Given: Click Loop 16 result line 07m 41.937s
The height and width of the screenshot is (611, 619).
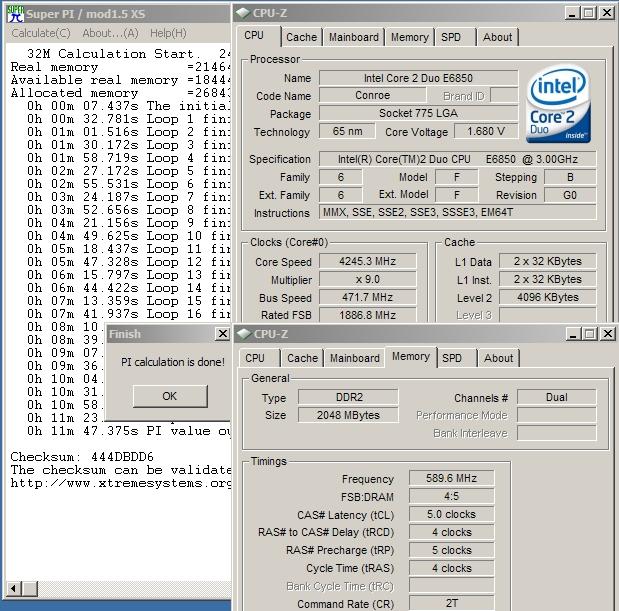Looking at the screenshot, I should tap(129, 314).
